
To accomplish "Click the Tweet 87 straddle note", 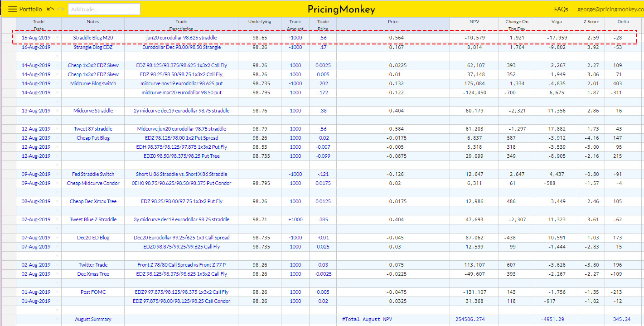I will pos(93,129).
